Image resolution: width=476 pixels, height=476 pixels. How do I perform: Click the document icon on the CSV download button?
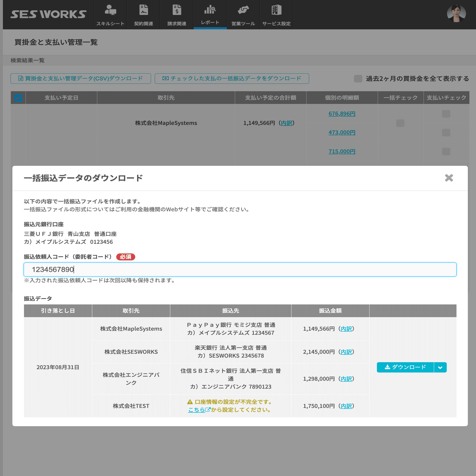coord(20,78)
